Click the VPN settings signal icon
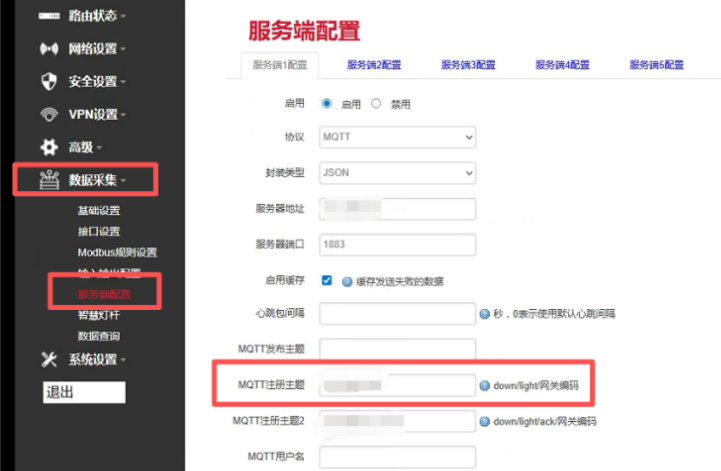 coord(49,114)
